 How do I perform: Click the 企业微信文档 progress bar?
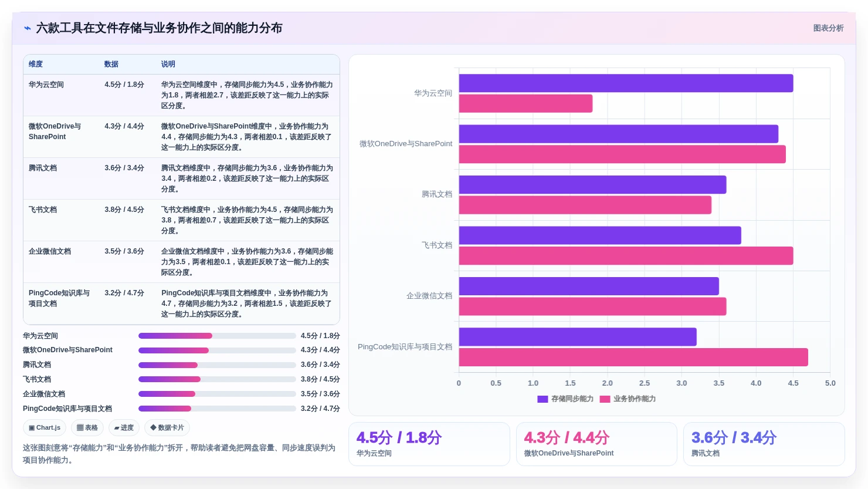(217, 394)
